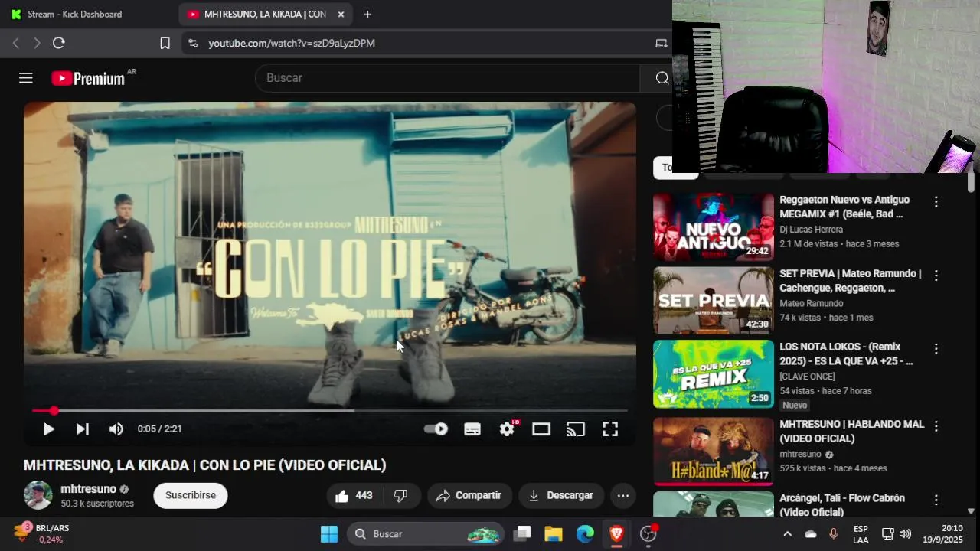Mute the video volume

click(x=116, y=429)
